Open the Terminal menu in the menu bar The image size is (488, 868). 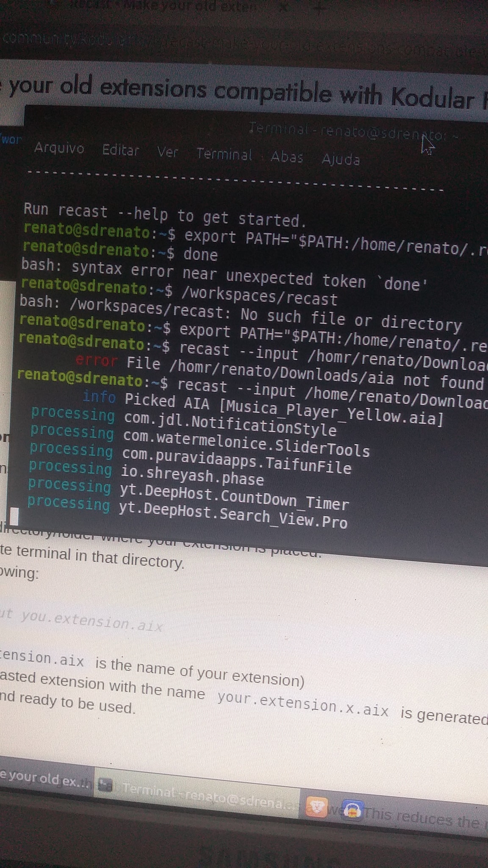[x=224, y=154]
